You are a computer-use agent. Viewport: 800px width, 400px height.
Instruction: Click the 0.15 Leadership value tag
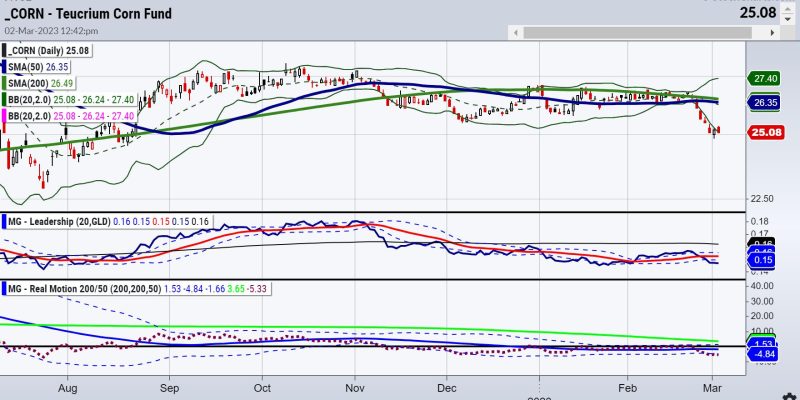(763, 259)
